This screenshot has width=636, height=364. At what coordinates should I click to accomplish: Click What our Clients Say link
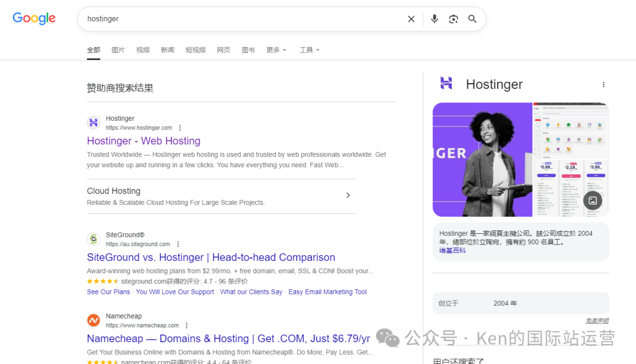pyautogui.click(x=251, y=292)
